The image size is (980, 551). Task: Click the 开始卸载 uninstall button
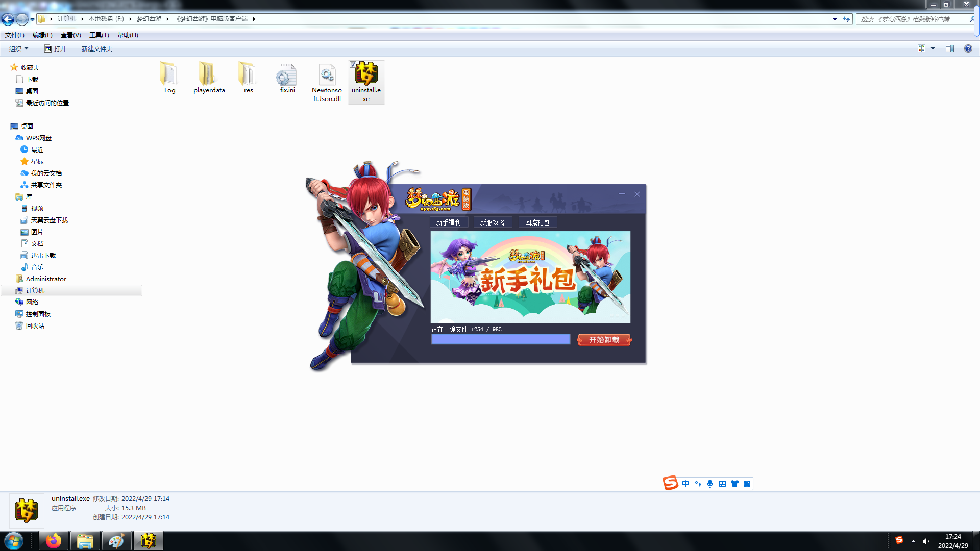[604, 340]
